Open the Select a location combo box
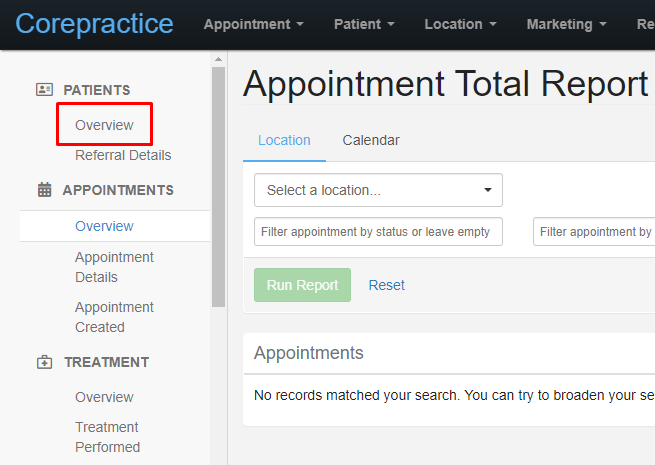This screenshot has height=465, width=655. [378, 190]
